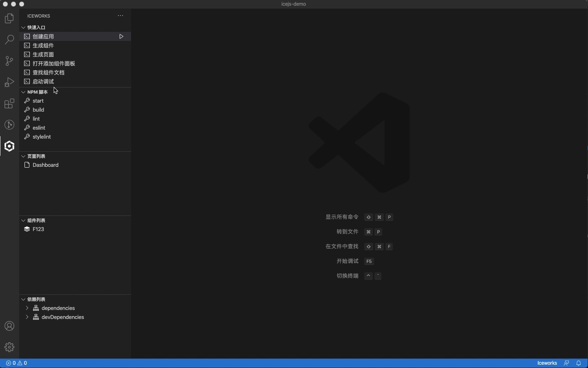The image size is (588, 368).
Task: Click the F5 key hint
Action: (369, 261)
